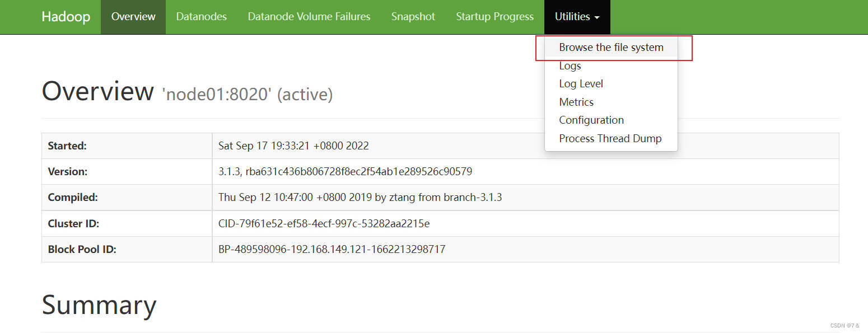
Task: Click 'node01:8020' (active) subtitle text
Action: (x=248, y=94)
